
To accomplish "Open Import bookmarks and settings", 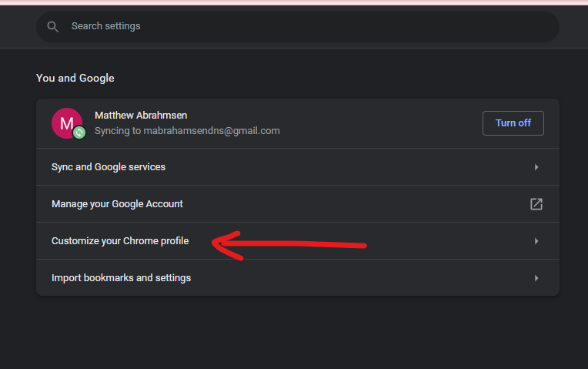I will coord(298,278).
